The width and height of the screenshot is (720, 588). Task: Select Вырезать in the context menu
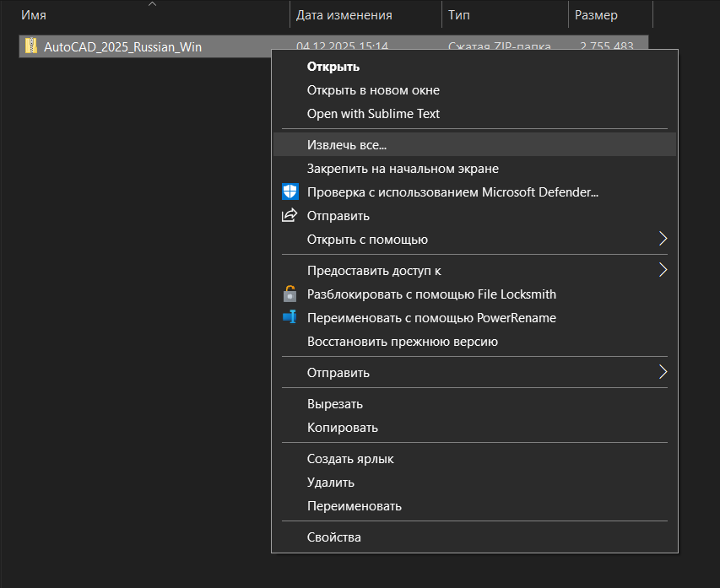pos(334,404)
